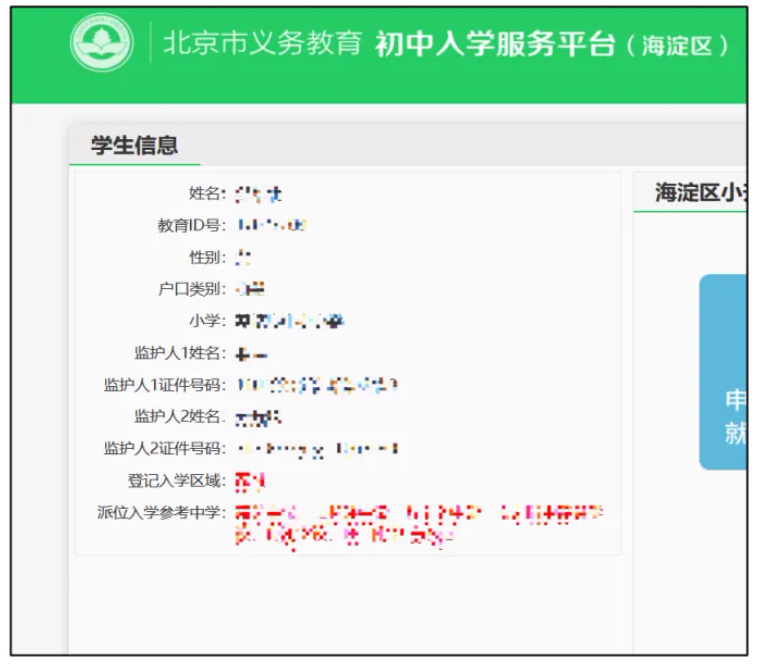Click the 监护人2姓名 label
757x666 pixels.
(179, 417)
